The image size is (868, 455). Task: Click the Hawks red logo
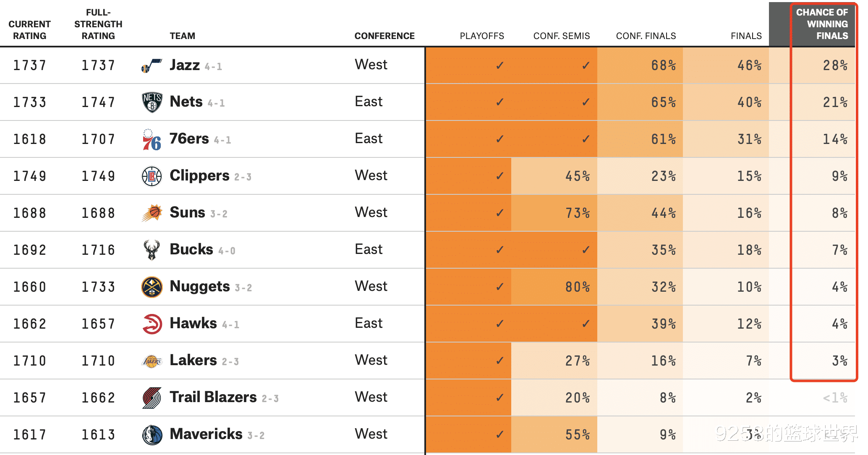(152, 324)
